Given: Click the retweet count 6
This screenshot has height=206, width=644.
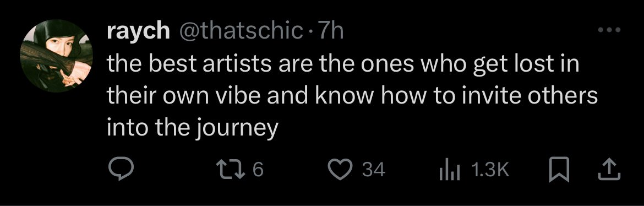Looking at the screenshot, I should (x=257, y=170).
